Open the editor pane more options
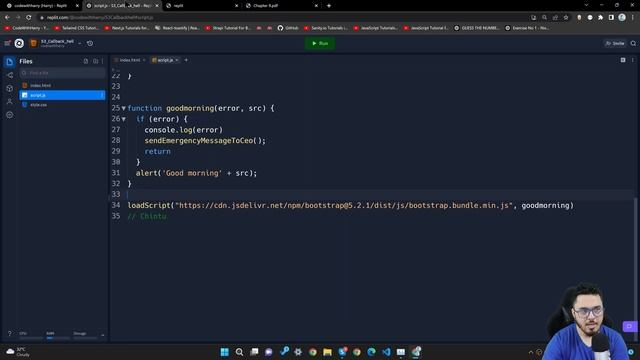This screenshot has height=360, width=640. [x=633, y=60]
